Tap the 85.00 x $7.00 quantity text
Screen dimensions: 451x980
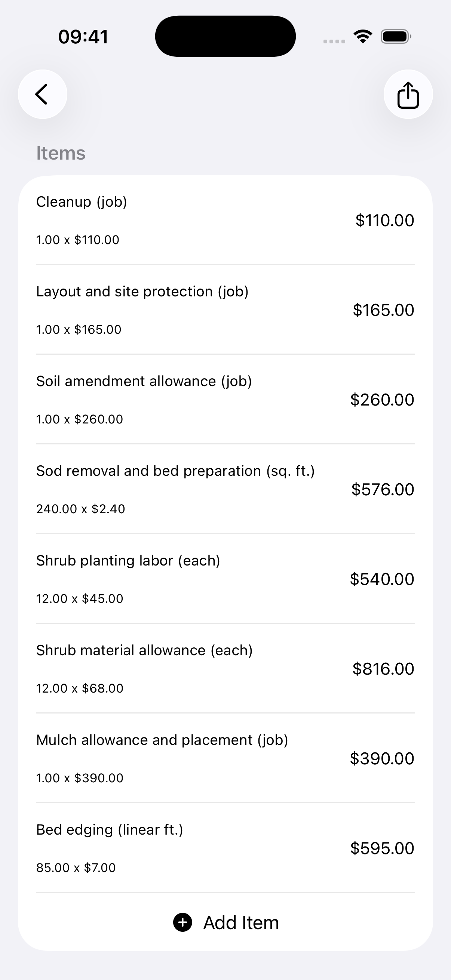[x=76, y=868]
